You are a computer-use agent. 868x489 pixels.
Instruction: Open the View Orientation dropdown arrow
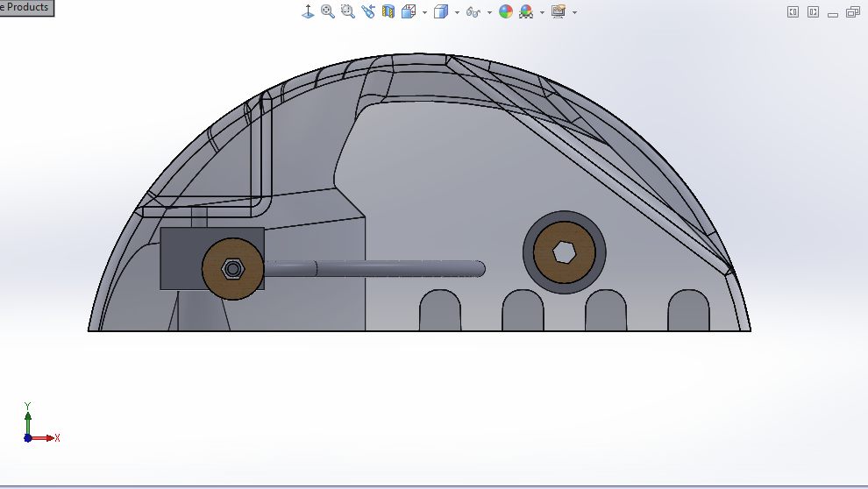424,12
